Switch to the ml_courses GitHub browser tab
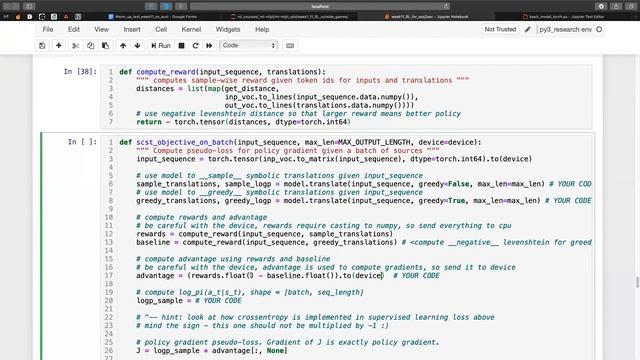Screen dimensions: 640x360 [290, 17]
